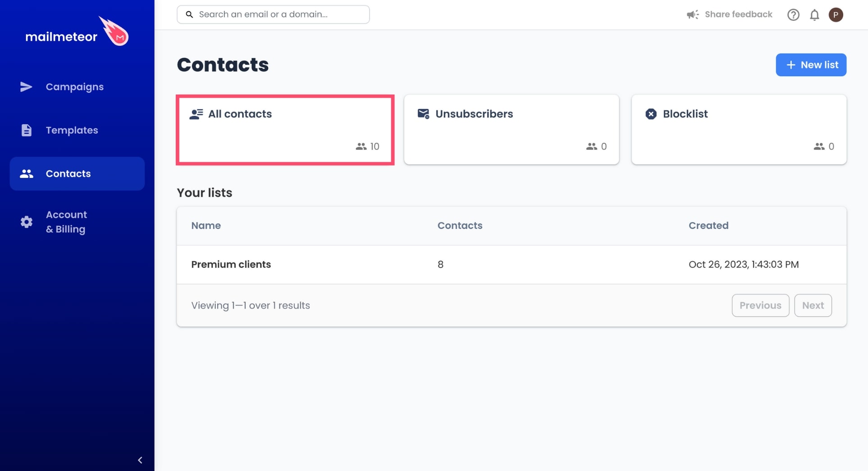Click the Previous pagination button
This screenshot has width=868, height=471.
coord(760,305)
